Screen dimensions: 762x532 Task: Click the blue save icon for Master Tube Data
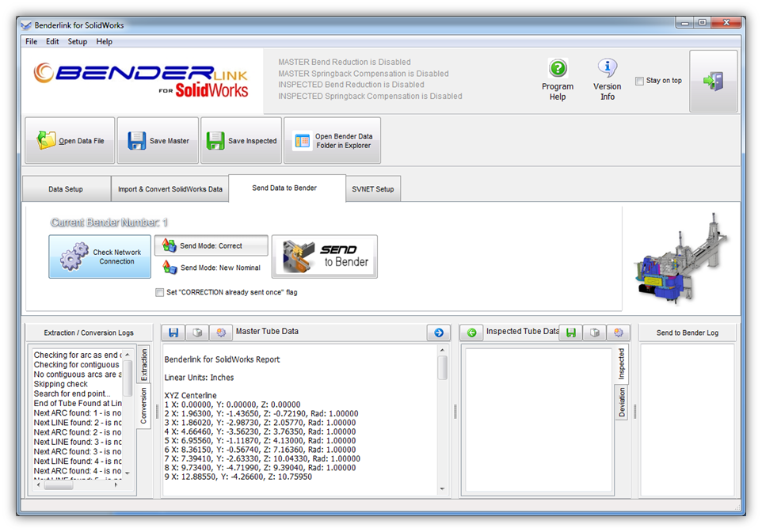click(173, 332)
